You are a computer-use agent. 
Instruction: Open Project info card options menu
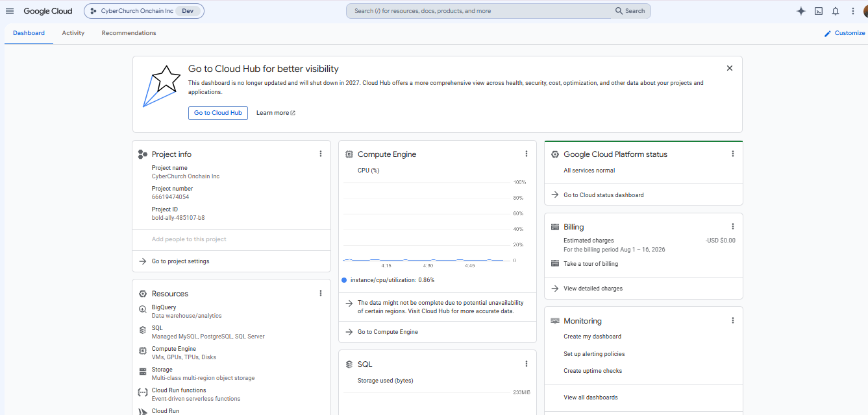point(321,154)
